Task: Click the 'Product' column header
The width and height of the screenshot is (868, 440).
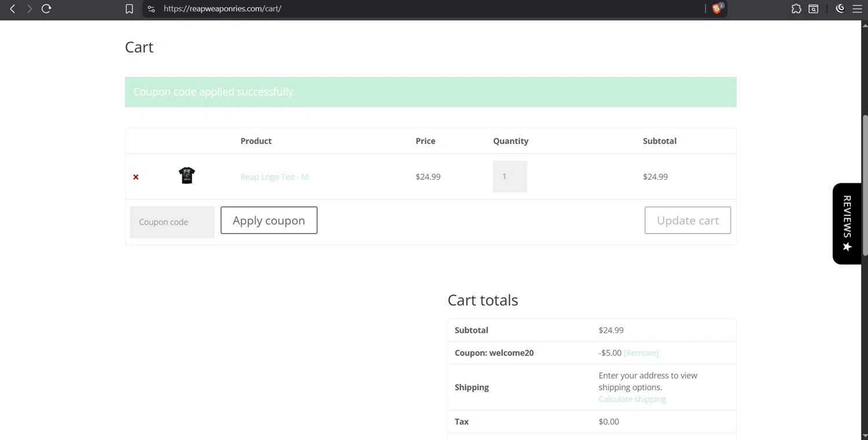Action: (256, 141)
